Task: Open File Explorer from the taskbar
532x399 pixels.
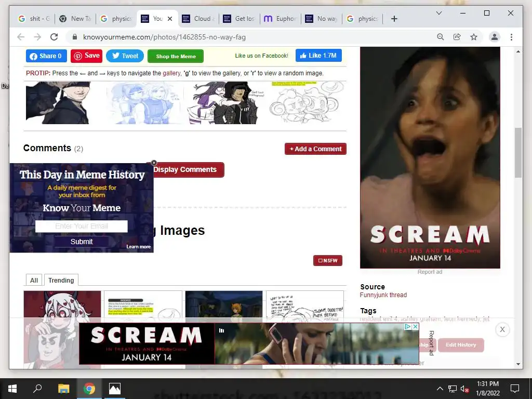Action: pos(63,389)
